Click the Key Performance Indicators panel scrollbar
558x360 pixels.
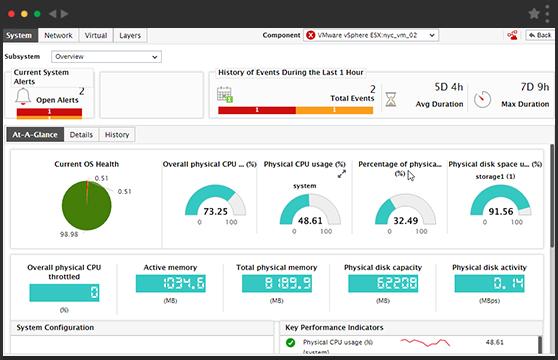(540, 344)
